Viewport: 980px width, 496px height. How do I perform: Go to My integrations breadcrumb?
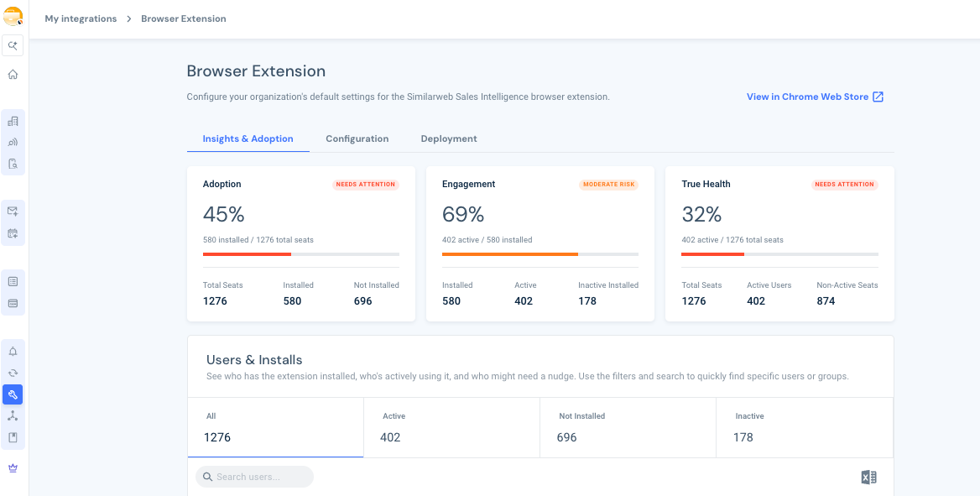tap(81, 18)
